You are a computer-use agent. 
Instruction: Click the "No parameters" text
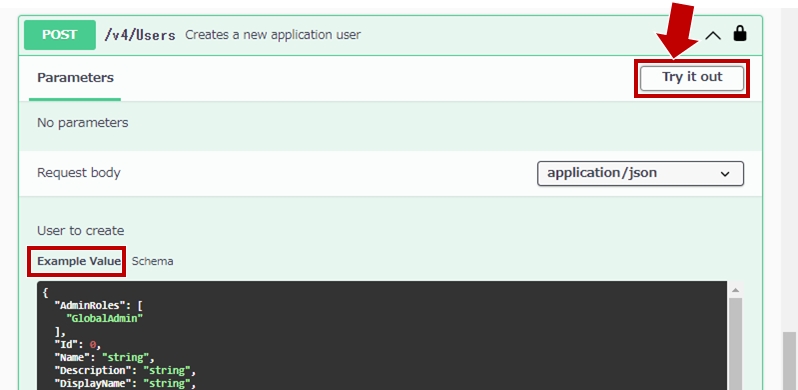point(82,123)
